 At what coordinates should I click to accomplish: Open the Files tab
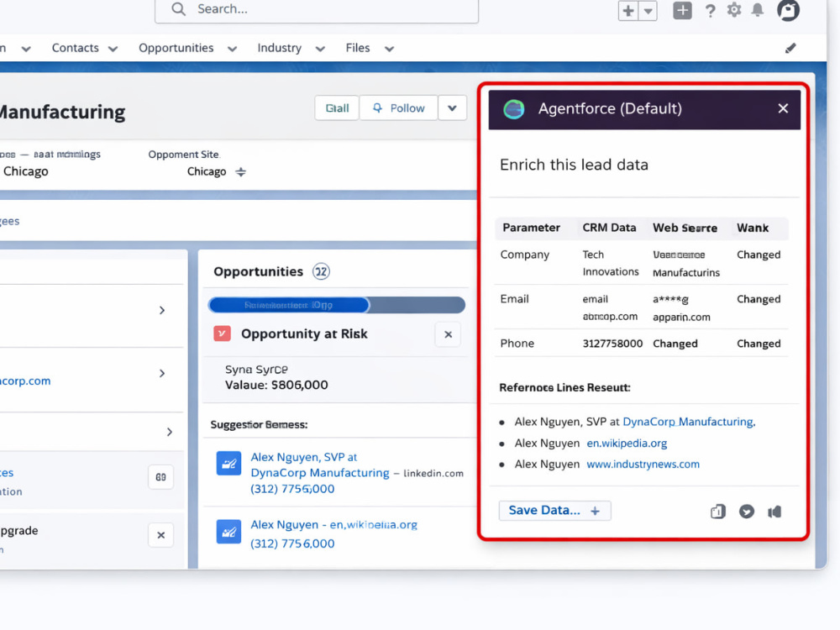[x=357, y=48]
